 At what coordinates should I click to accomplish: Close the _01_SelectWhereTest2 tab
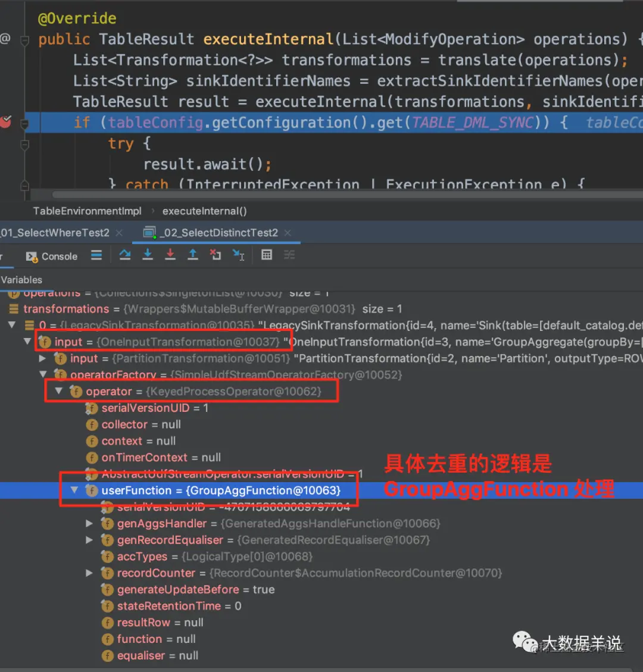tap(119, 233)
